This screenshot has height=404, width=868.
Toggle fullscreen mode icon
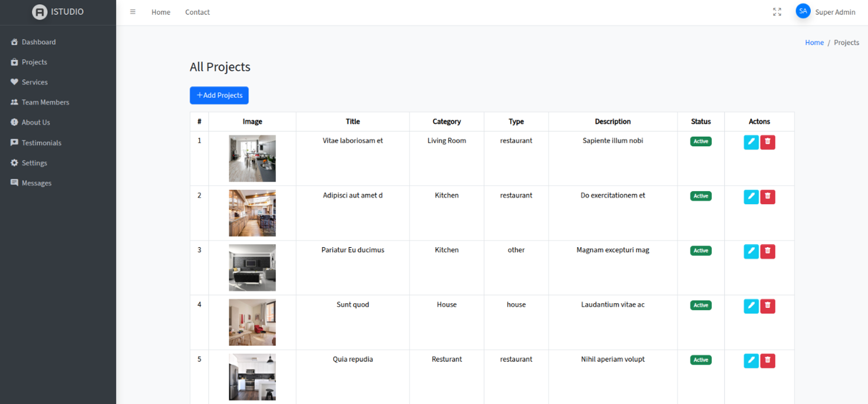(x=777, y=12)
